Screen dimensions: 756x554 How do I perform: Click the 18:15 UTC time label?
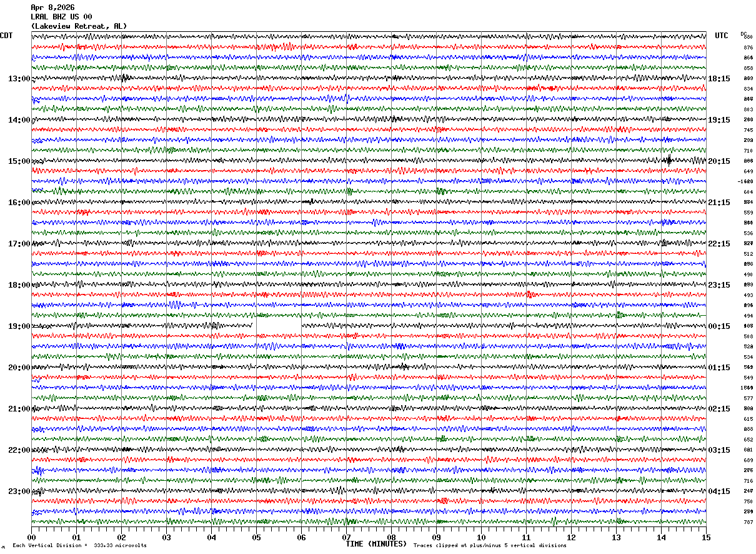(719, 79)
